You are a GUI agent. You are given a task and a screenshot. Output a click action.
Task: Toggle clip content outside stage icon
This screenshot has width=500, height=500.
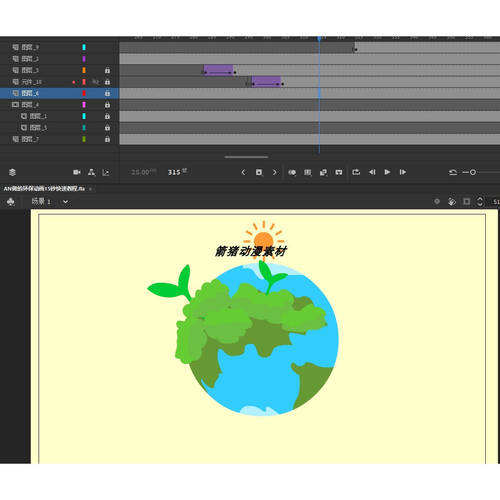tap(467, 201)
